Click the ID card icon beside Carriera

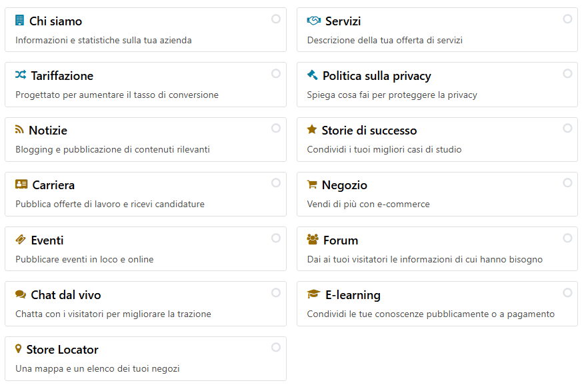pyautogui.click(x=21, y=185)
